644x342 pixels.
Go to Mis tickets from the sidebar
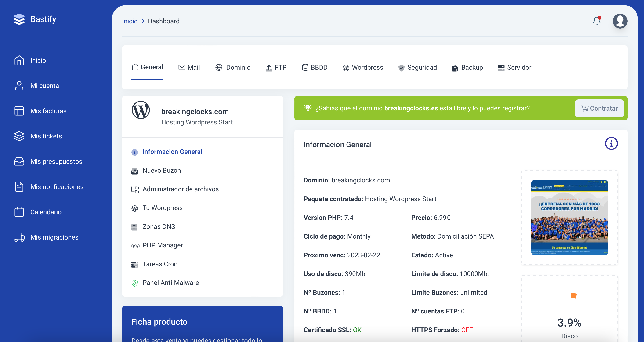[x=46, y=136]
